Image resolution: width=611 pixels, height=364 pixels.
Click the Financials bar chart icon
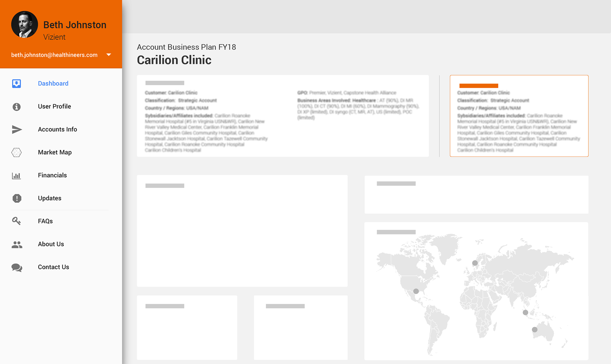tap(17, 175)
